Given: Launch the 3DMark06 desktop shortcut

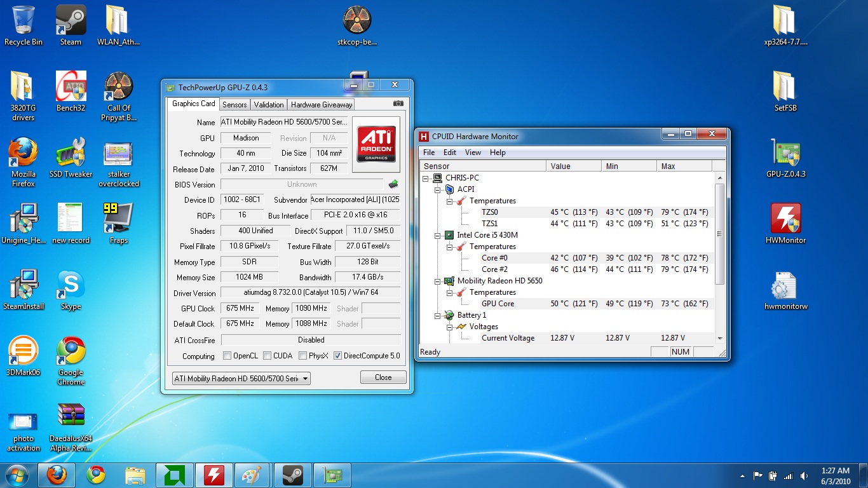Looking at the screenshot, I should coord(24,356).
